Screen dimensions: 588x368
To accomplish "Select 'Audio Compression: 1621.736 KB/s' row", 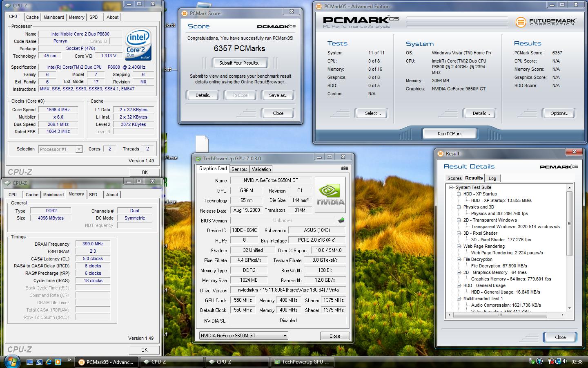I will tap(506, 305).
